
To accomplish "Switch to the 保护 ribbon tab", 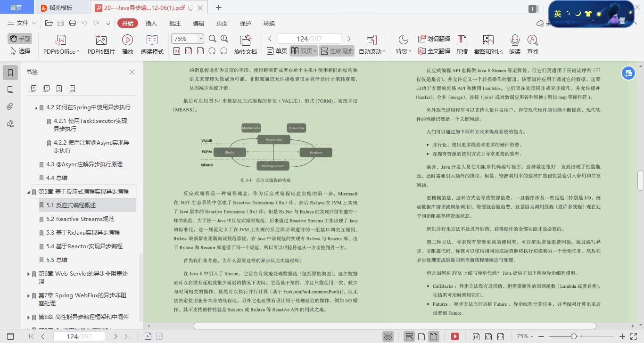I will [x=245, y=23].
